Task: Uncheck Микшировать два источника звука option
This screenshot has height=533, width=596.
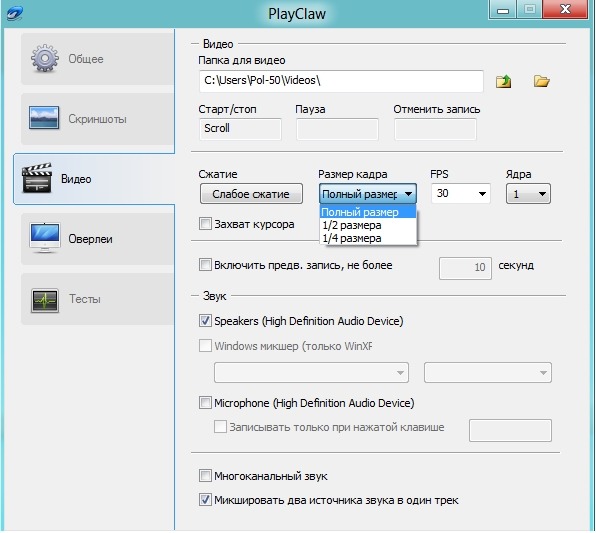Action: click(205, 500)
